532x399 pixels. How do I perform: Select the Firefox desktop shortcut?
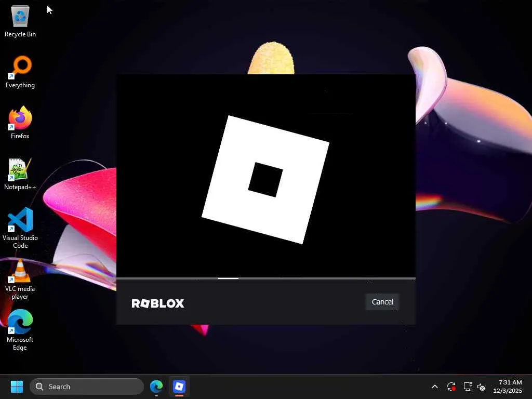click(x=20, y=123)
